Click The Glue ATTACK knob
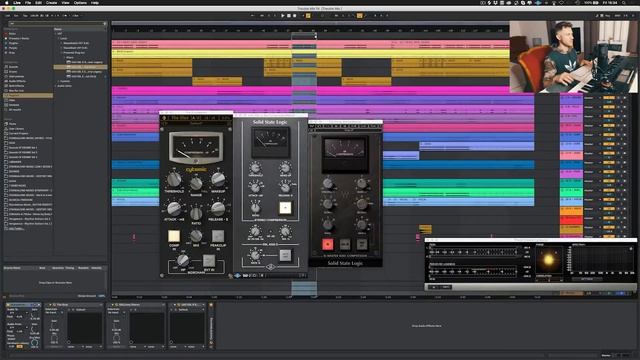Viewport: 640px width, 360px height. pos(174,208)
